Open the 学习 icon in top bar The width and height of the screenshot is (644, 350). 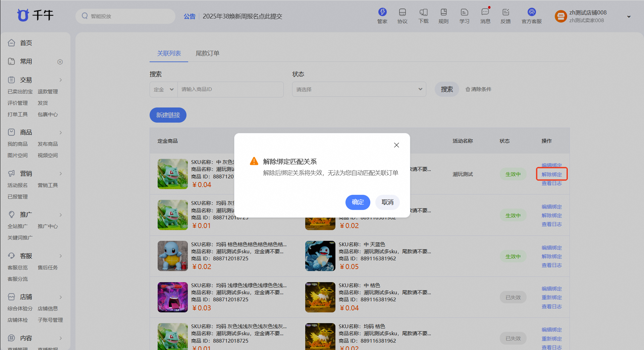pyautogui.click(x=464, y=12)
